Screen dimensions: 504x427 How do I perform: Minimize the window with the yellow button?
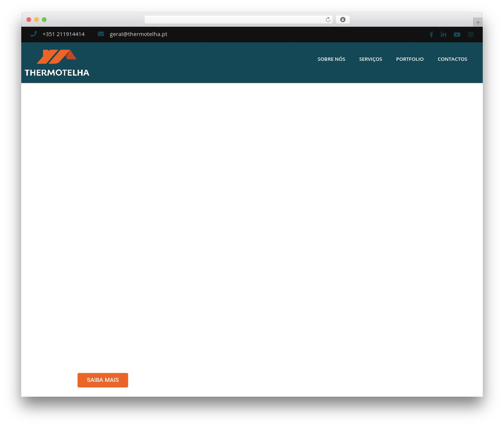pyautogui.click(x=37, y=20)
